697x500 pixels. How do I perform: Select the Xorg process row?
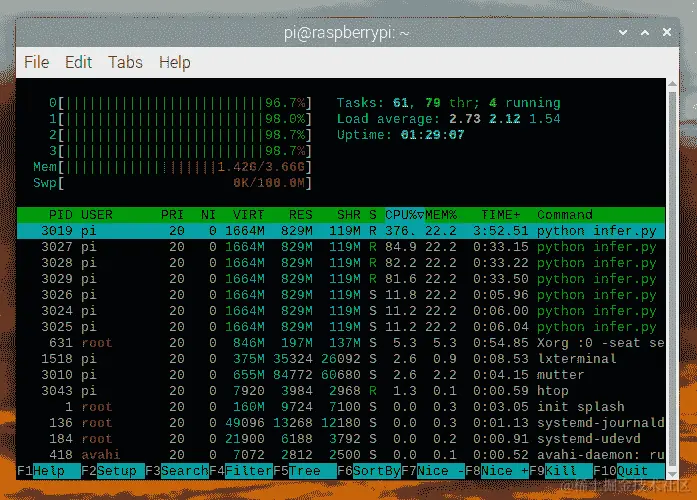pos(341,343)
